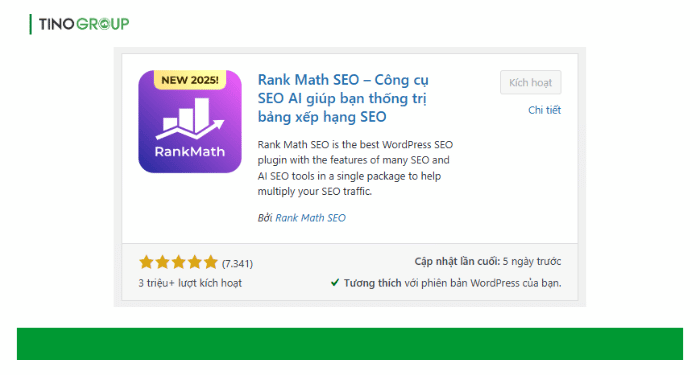Screen dimensions: 700x375
Task: Click the Kích hoạt button
Action: [x=530, y=82]
